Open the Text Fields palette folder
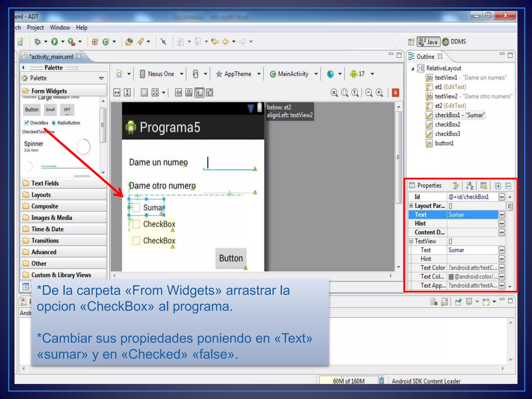532x399 pixels. 64,183
